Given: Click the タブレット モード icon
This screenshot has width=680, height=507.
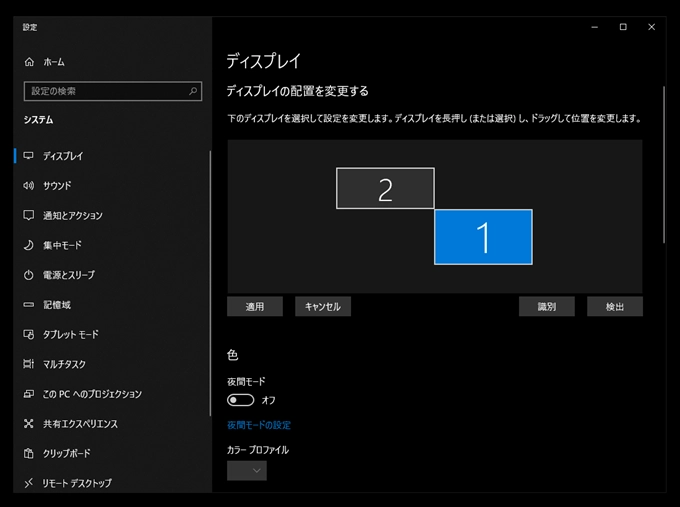Looking at the screenshot, I should click(29, 334).
